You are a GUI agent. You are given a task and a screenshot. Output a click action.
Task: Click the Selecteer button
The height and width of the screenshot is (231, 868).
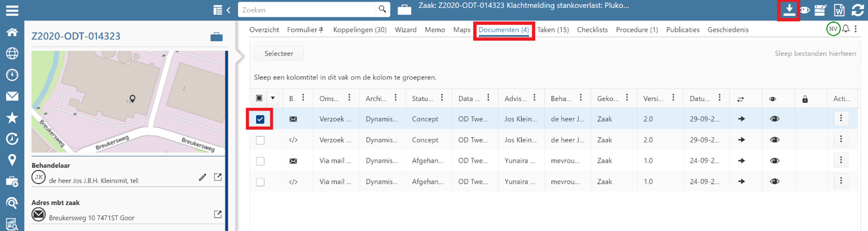pos(279,53)
